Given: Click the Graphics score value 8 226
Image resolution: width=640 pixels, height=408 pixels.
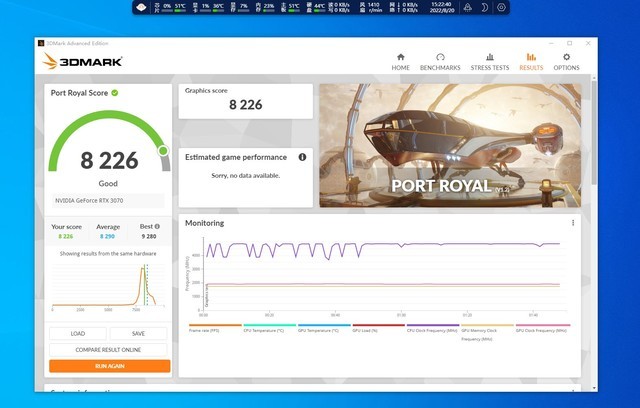Looking at the screenshot, I should 246,105.
